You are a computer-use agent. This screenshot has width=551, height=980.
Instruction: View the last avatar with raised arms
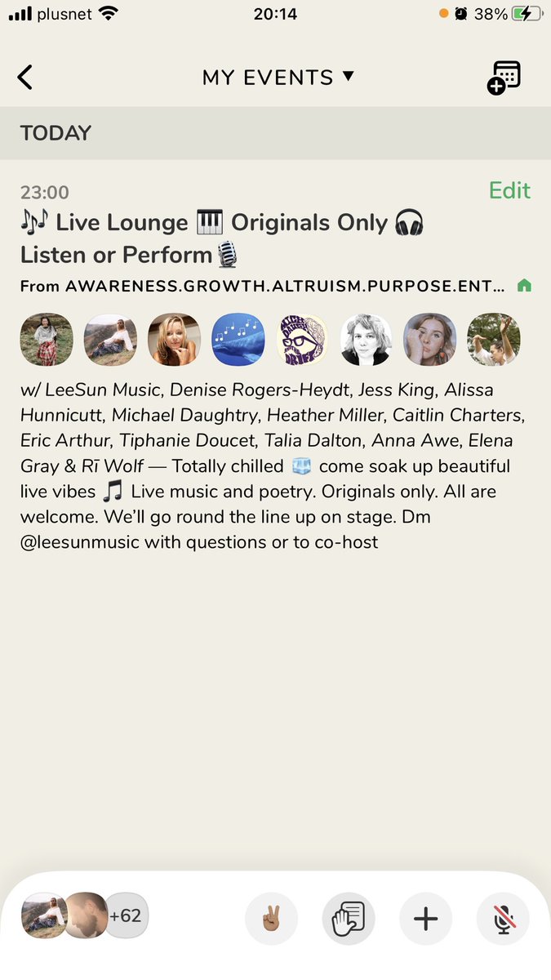tap(493, 340)
